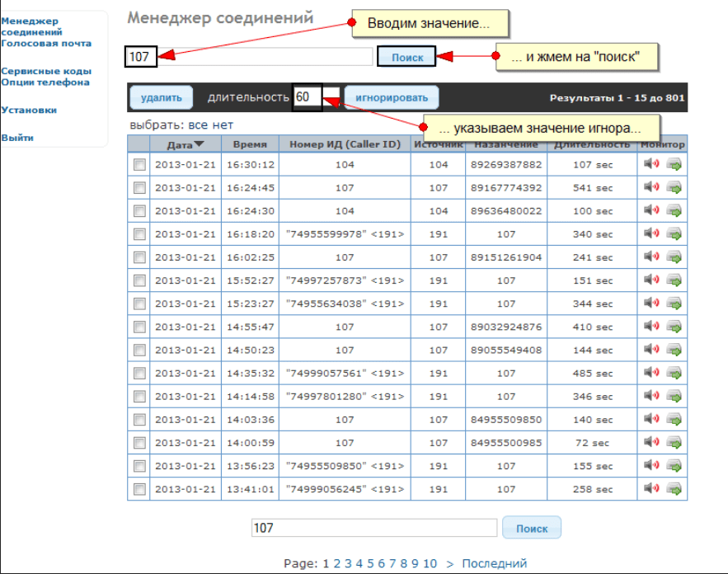728x574 pixels.
Task: Play the speaker icon for the 16:18:20 call
Action: 651,233
